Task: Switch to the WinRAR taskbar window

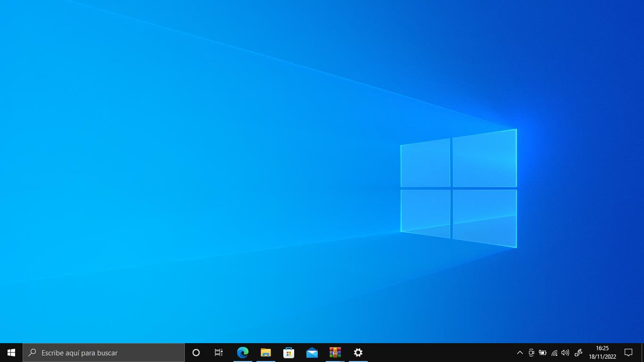Action: click(x=335, y=353)
